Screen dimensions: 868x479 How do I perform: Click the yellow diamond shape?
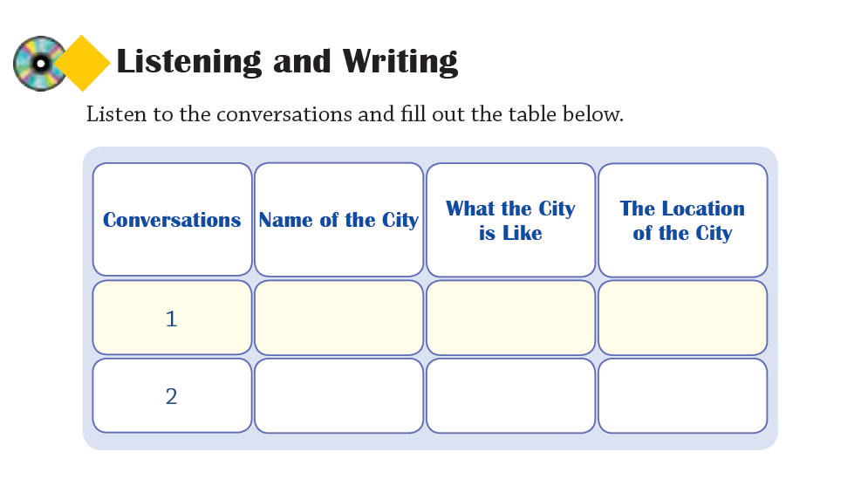83,64
